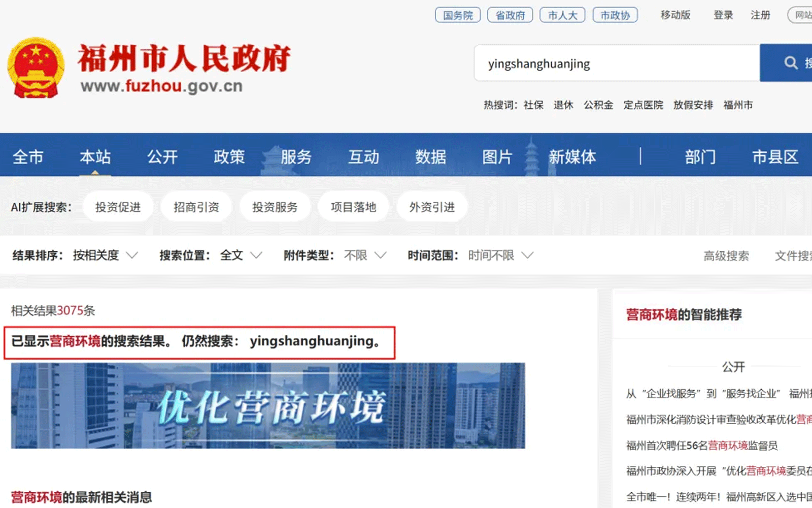The width and height of the screenshot is (812, 508).
Task: Click the 登录 link
Action: [x=723, y=15]
